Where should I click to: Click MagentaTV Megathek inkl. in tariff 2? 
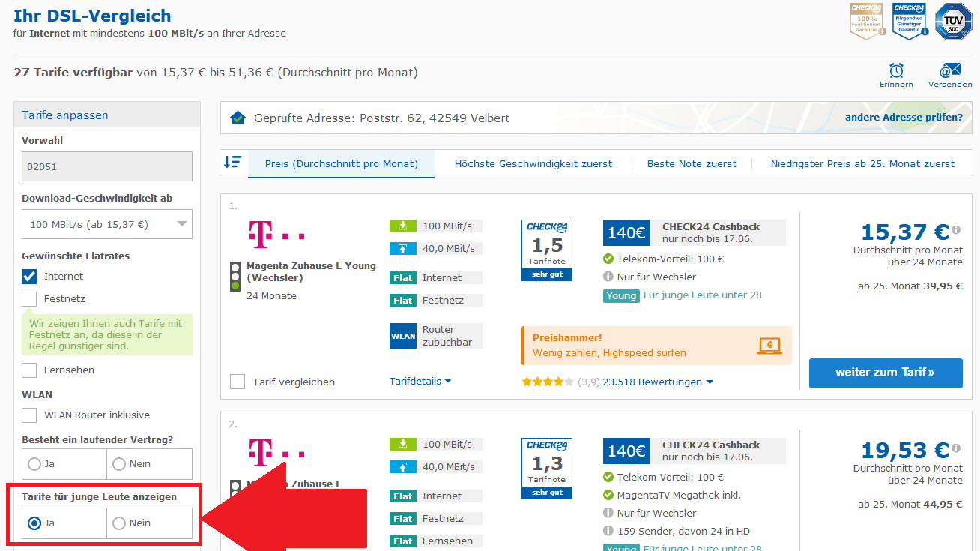[679, 495]
